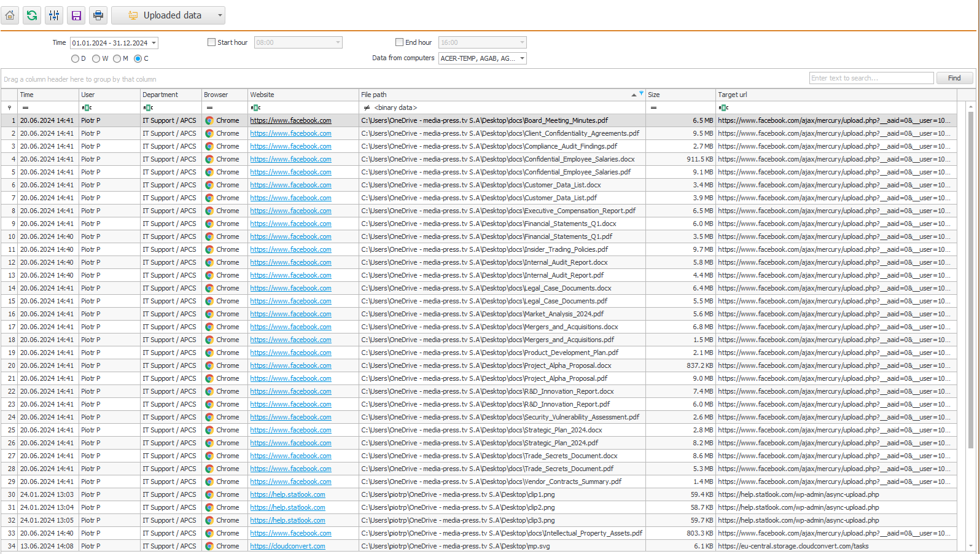
Task: Click the 837.2 KB size cell
Action: pyautogui.click(x=680, y=365)
